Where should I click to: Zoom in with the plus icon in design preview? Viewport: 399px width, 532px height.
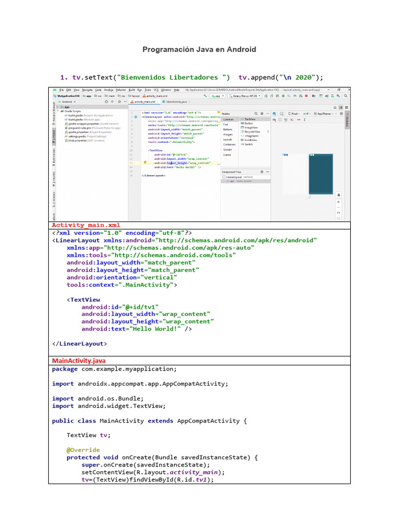click(338, 201)
